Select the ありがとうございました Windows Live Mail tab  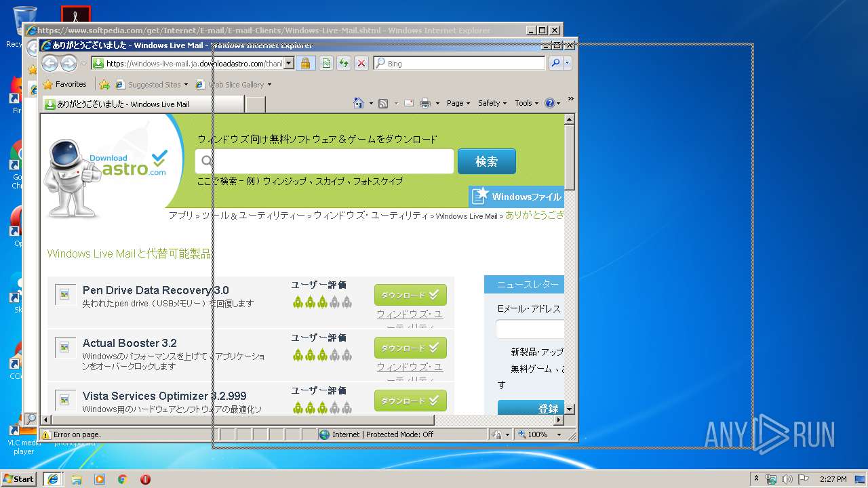coord(143,104)
